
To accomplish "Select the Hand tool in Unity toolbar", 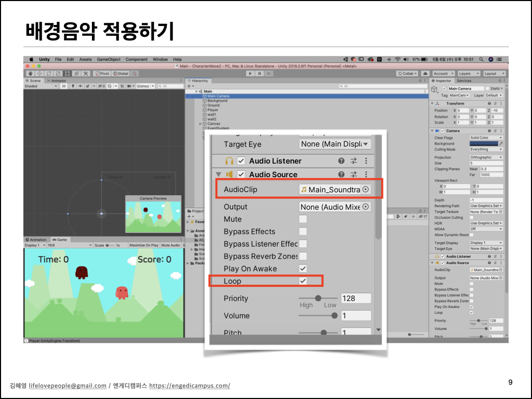I will (30, 74).
